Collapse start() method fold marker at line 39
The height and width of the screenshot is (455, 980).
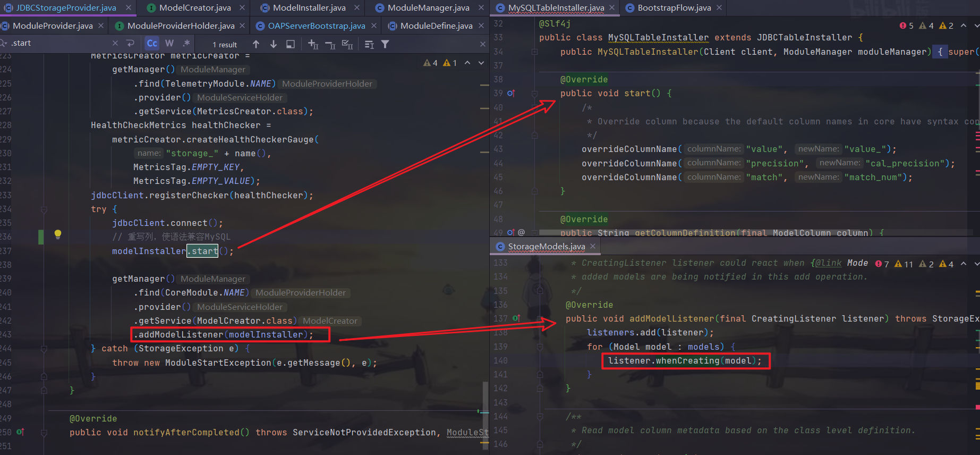tap(535, 94)
